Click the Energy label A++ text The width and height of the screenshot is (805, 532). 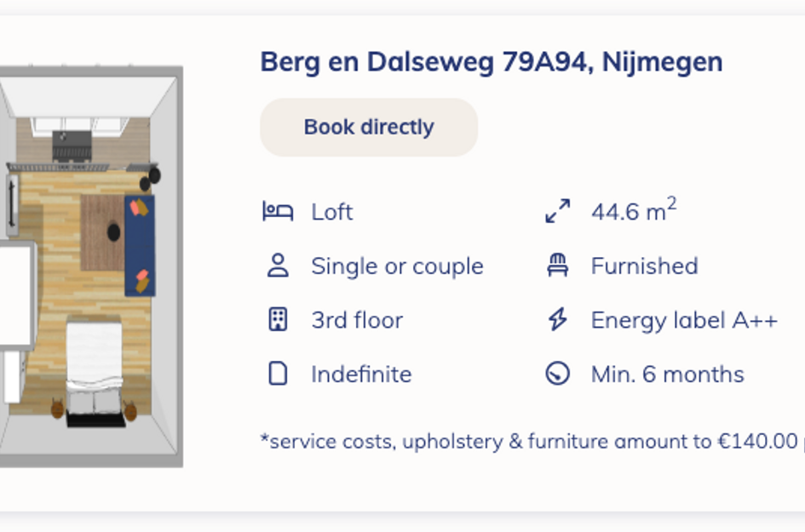pyautogui.click(x=684, y=320)
